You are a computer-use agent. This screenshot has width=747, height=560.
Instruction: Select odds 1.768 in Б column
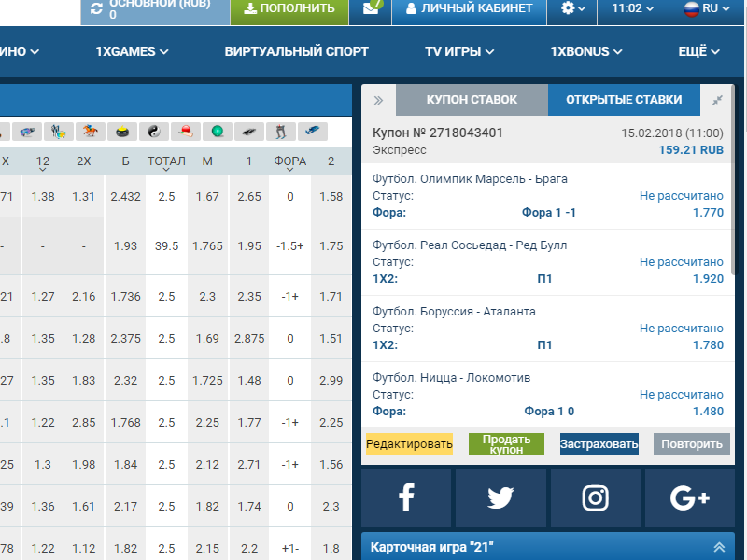[125, 423]
